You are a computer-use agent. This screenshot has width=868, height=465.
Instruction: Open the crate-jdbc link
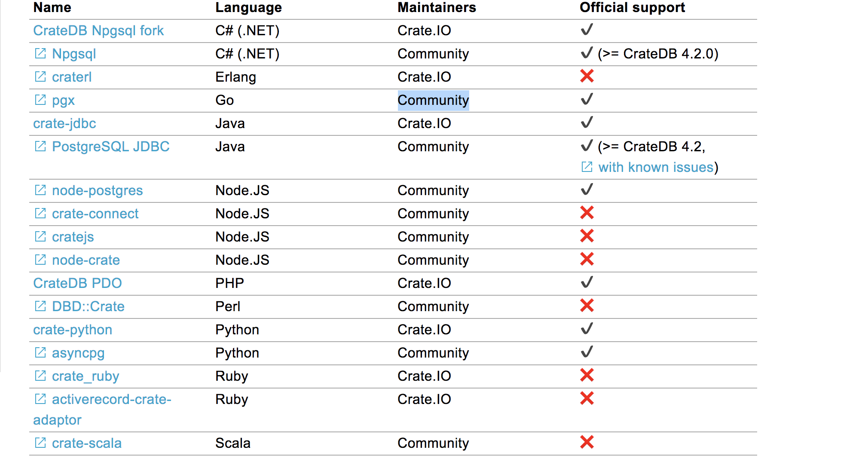(x=64, y=124)
